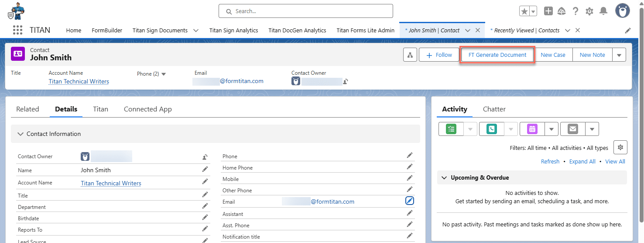Edit the Birthdate field pencil icon

(205, 217)
